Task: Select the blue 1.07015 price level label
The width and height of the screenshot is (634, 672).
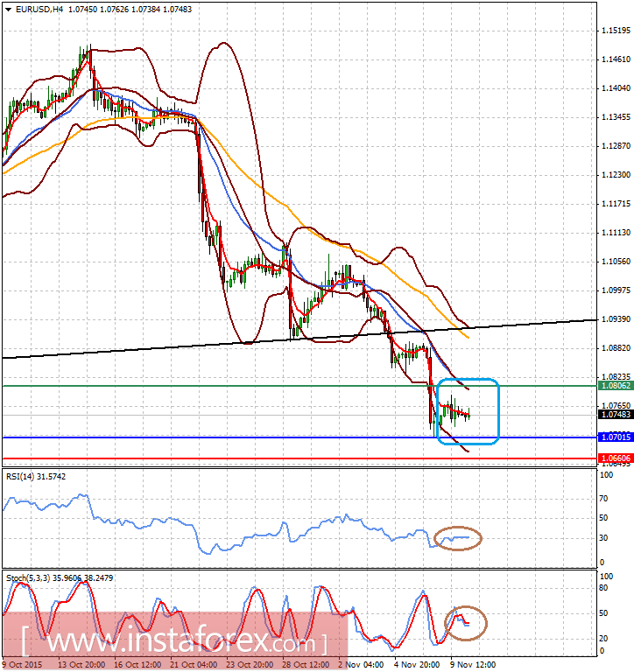Action: point(616,437)
